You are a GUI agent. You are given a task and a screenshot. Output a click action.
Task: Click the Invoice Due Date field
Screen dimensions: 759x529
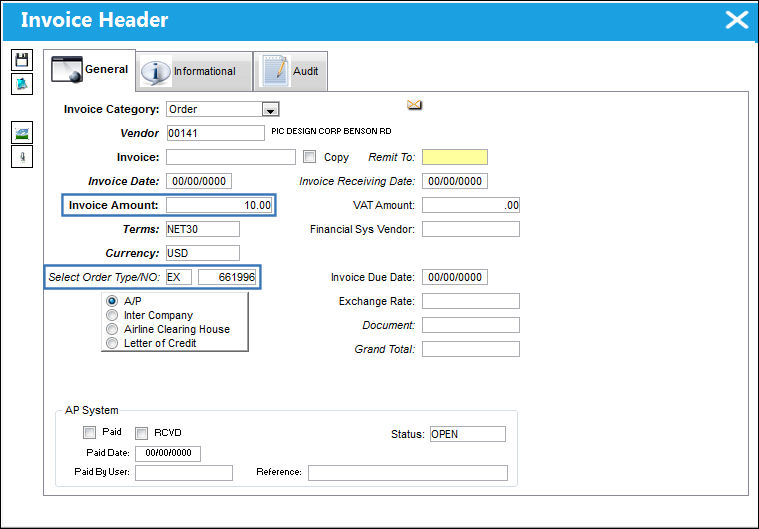point(455,277)
